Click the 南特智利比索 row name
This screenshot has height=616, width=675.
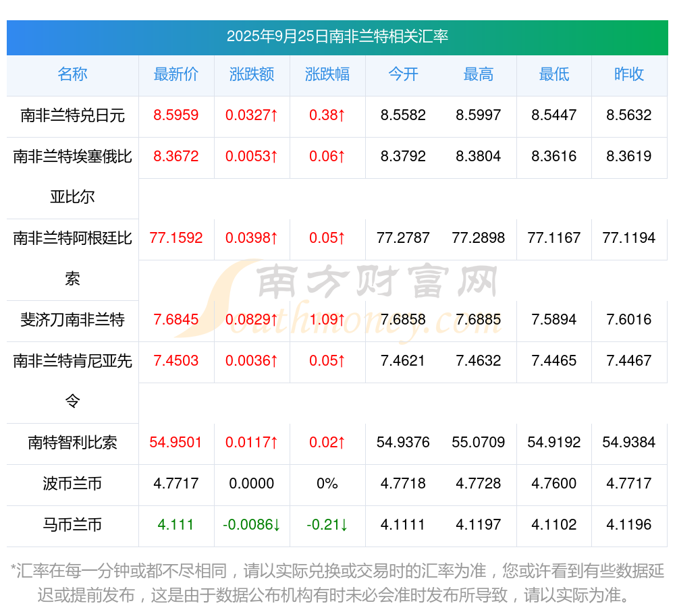click(72, 443)
